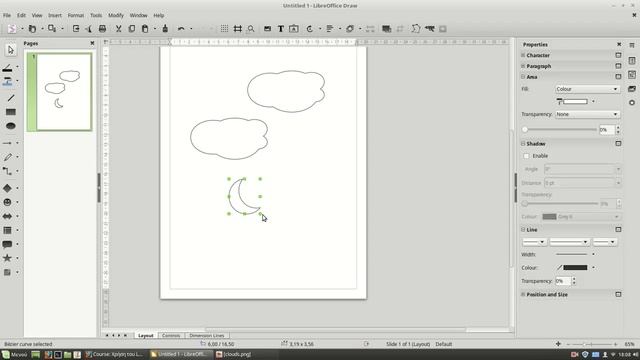Expand the Position and Size section
The height and width of the screenshot is (360, 640).
tap(523, 294)
